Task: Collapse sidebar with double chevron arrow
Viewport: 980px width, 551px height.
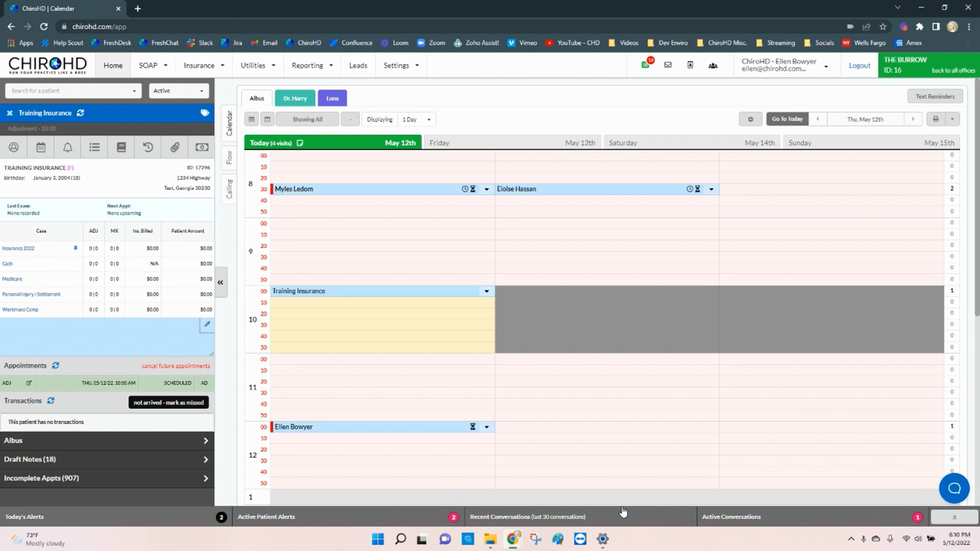Action: (220, 282)
